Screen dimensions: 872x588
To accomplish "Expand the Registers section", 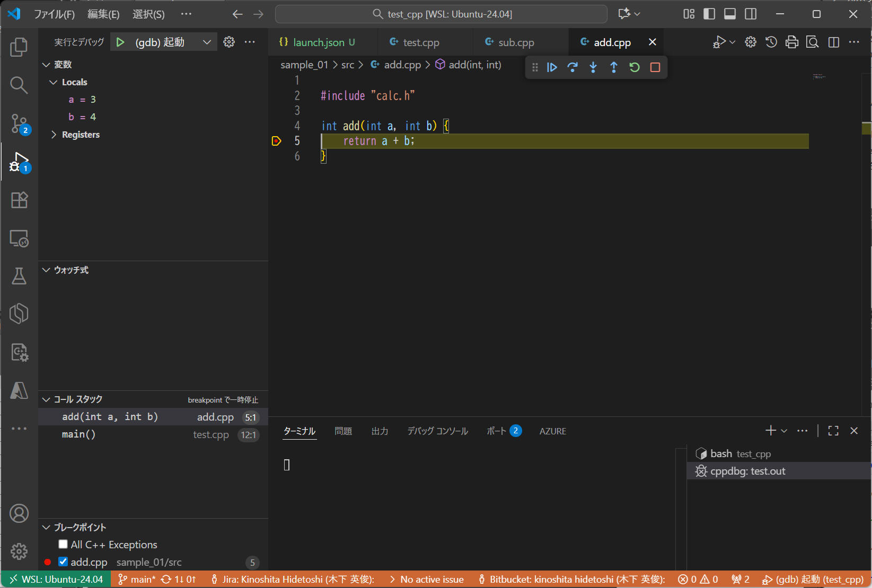I will (x=54, y=134).
